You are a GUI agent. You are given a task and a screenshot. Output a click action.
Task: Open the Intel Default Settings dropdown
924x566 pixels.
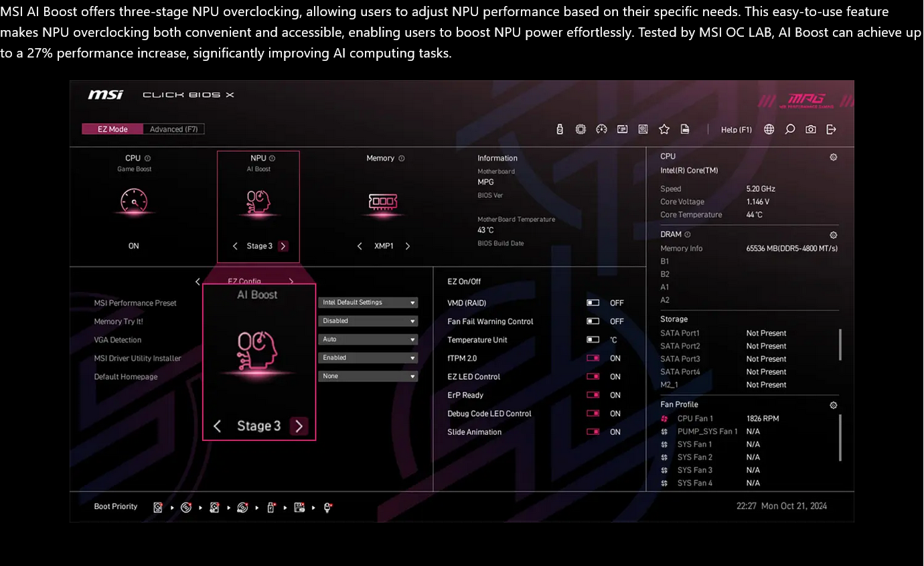click(368, 302)
